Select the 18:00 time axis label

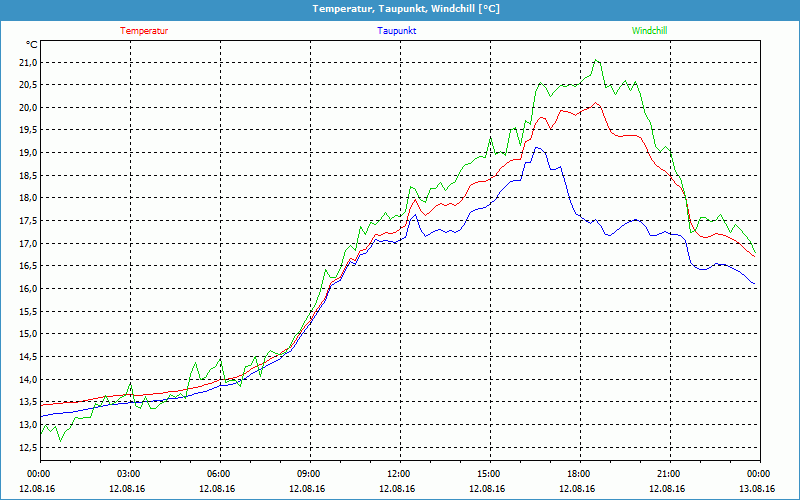(579, 474)
